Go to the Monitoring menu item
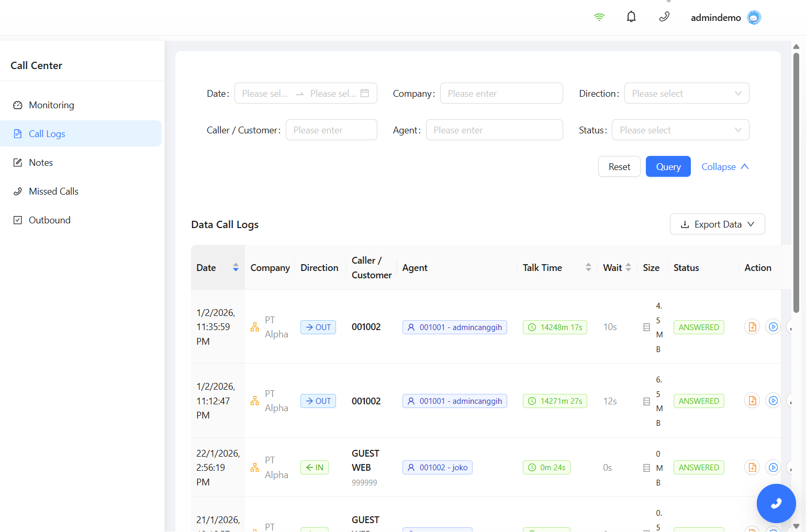This screenshot has width=806, height=532. point(51,105)
